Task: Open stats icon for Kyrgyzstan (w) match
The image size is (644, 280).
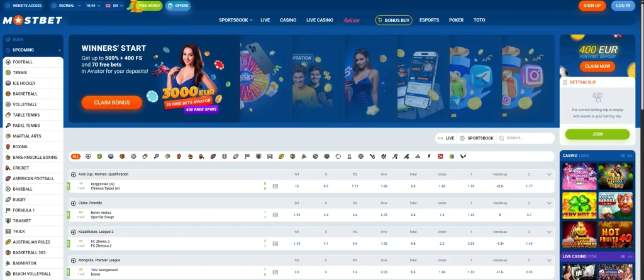Action: point(275,186)
